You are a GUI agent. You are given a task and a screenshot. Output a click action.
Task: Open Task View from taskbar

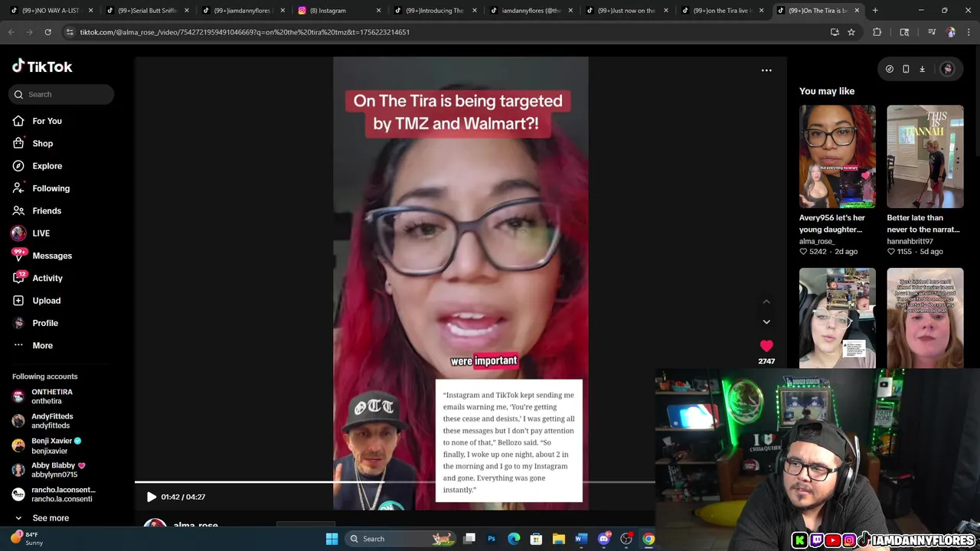469,539
